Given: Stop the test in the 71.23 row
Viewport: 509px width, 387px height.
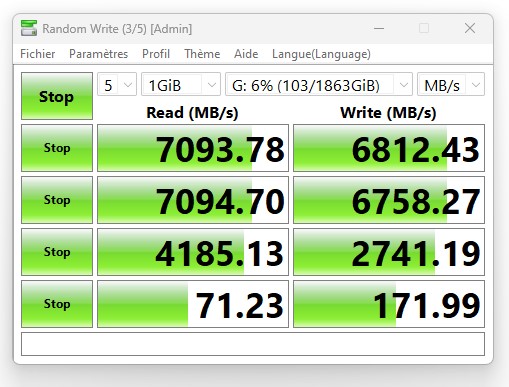Looking at the screenshot, I should tap(57, 304).
